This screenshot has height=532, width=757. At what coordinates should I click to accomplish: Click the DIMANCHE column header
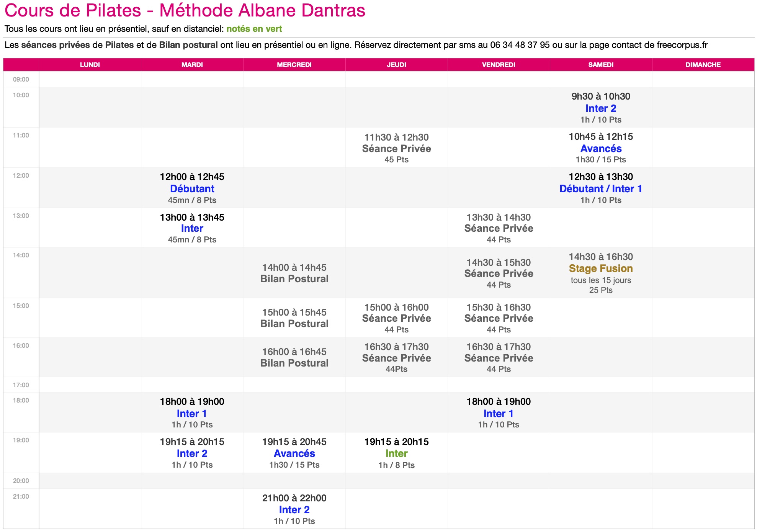(703, 65)
